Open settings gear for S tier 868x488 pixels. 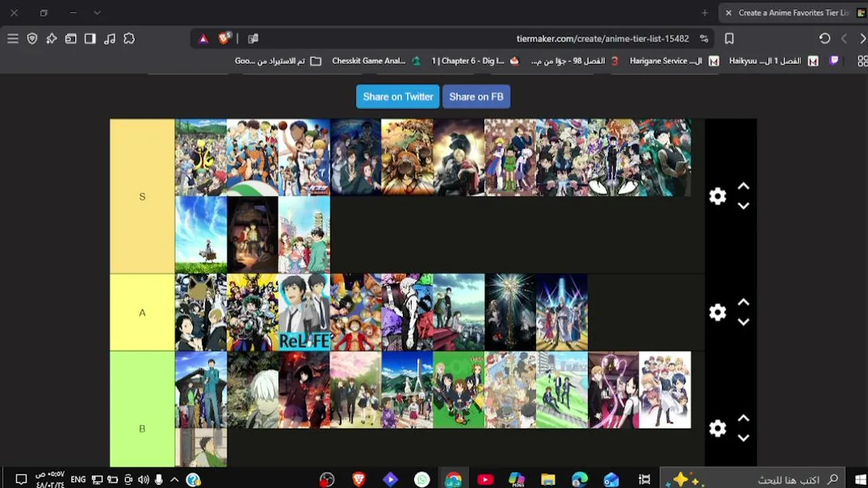(717, 197)
